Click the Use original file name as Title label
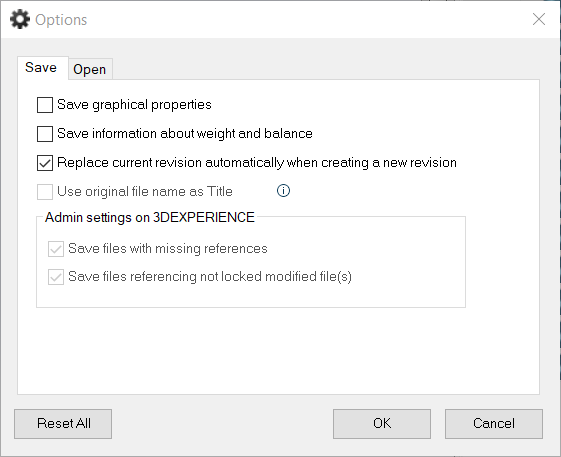 (145, 192)
